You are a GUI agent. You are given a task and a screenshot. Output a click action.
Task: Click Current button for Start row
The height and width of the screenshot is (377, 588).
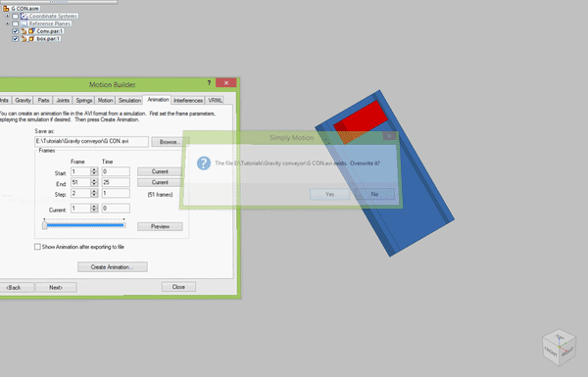pos(160,171)
